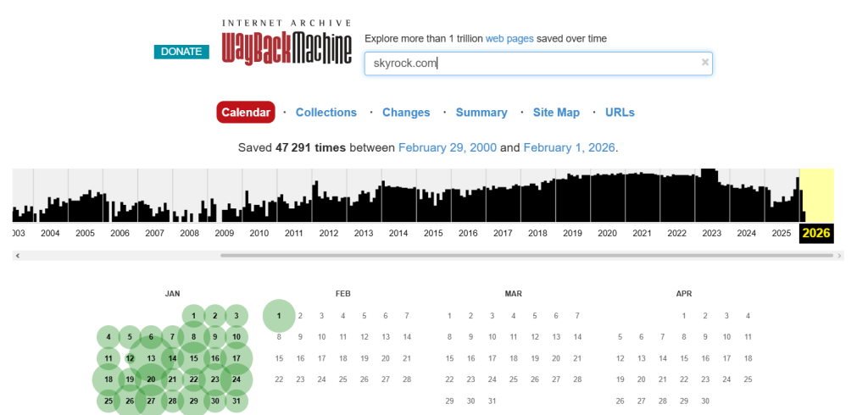Image resolution: width=868 pixels, height=415 pixels.
Task: Open the January 1 capture bubble
Action: tap(194, 316)
